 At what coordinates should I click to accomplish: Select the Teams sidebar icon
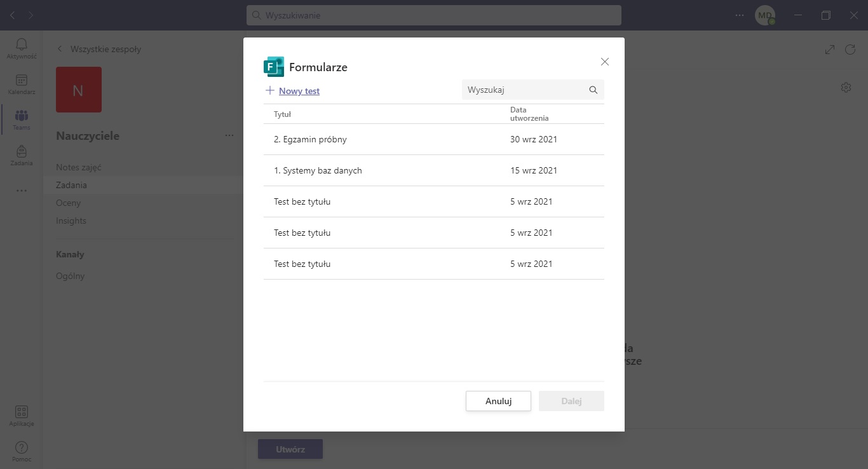(x=22, y=116)
